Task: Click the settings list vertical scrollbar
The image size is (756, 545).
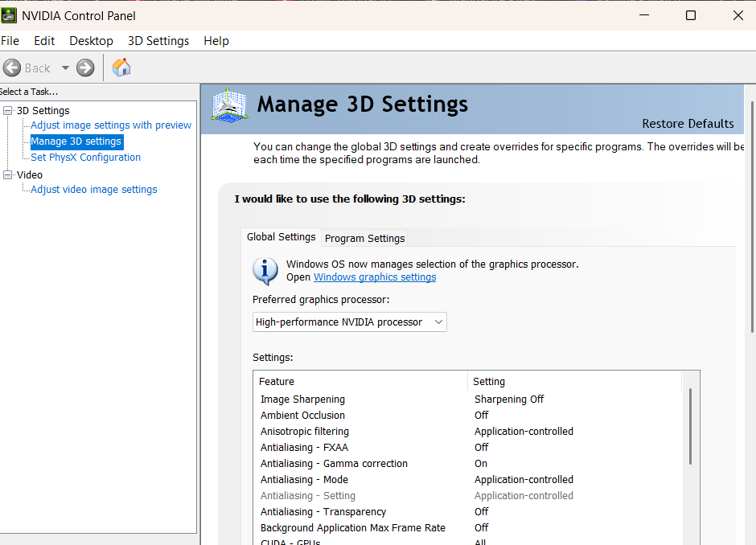Action: coord(690,426)
